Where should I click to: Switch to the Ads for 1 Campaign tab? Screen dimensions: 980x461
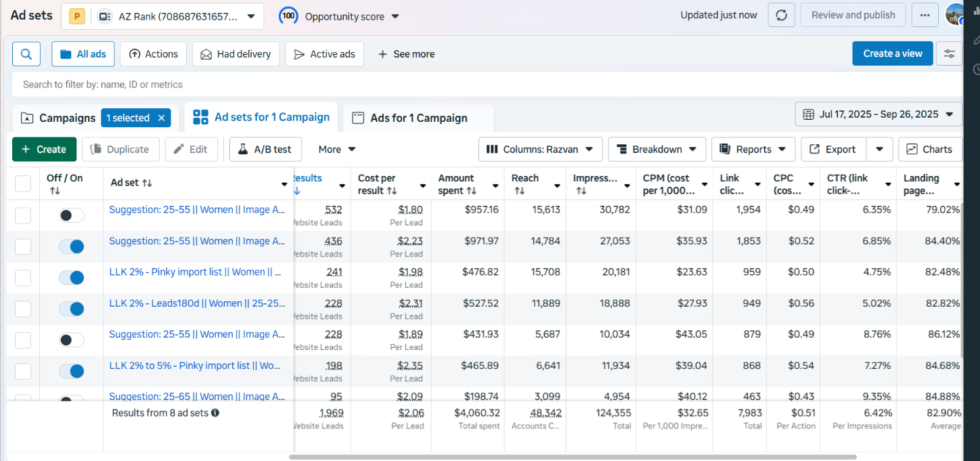pyautogui.click(x=418, y=118)
